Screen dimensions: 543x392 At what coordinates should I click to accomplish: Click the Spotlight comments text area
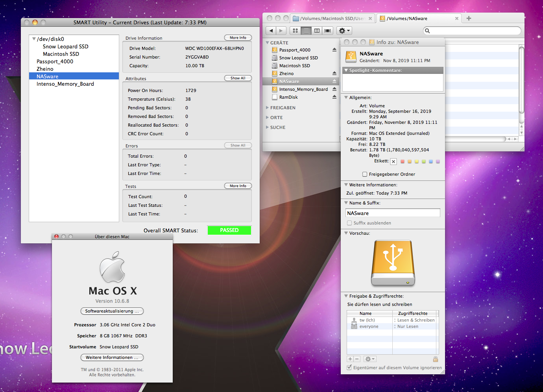click(x=393, y=83)
